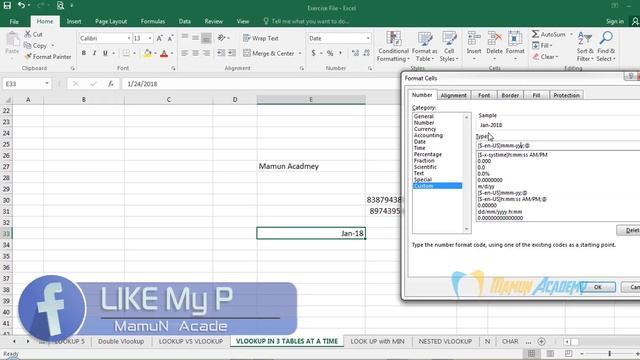
Task: Toggle center text alignment
Action: 196,53
